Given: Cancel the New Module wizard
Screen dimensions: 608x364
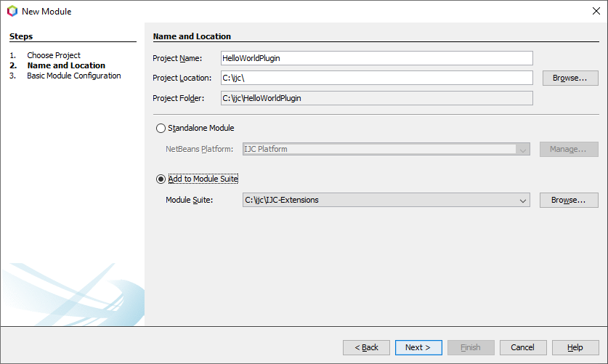Looking at the screenshot, I should pos(523,347).
